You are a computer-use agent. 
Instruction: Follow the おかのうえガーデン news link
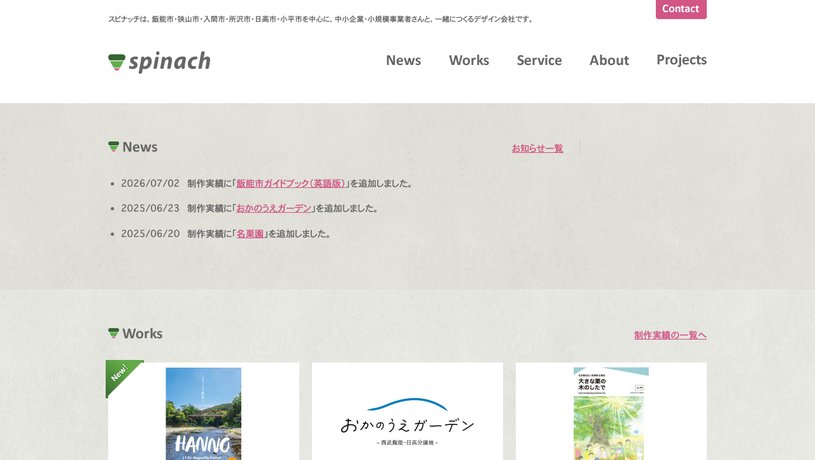coord(274,208)
